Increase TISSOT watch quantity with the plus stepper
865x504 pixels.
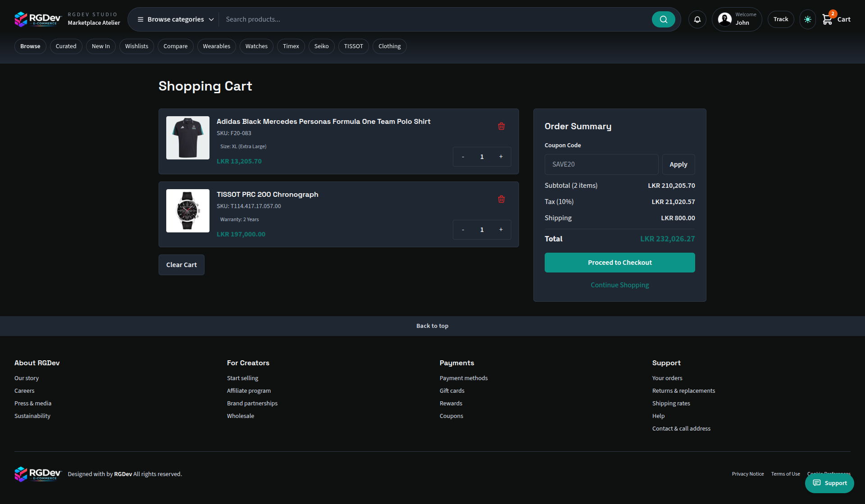(x=501, y=229)
